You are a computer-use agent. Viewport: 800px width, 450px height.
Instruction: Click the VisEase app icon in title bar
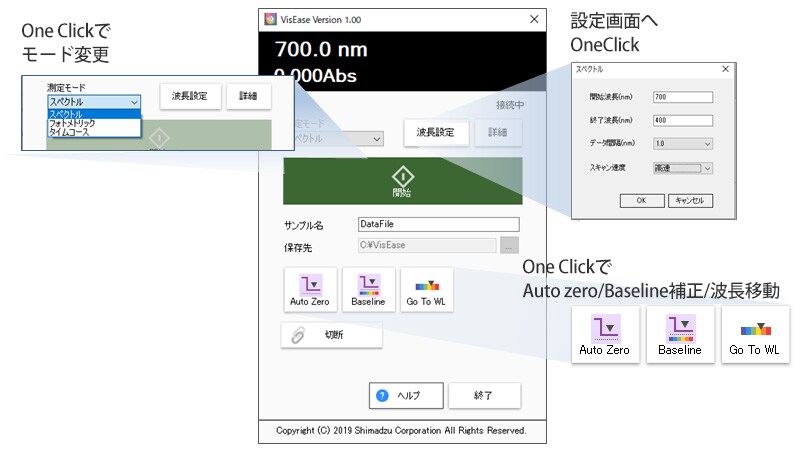coord(270,19)
